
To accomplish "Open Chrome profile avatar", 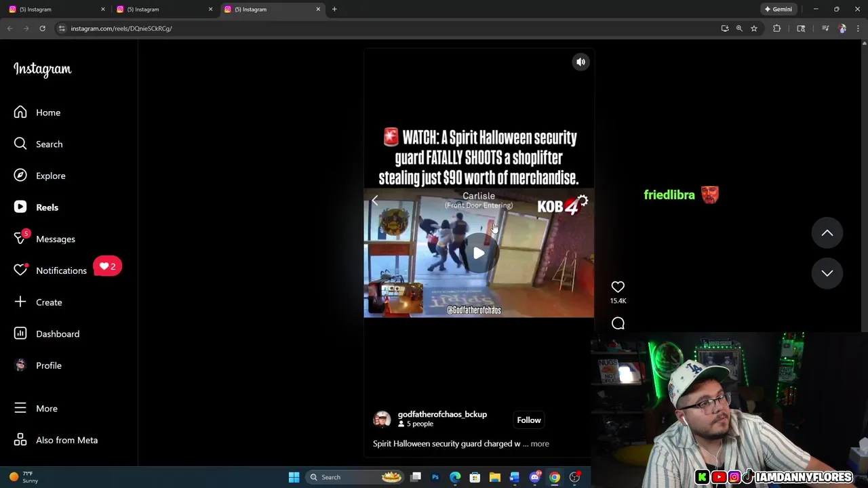I will click(x=842, y=28).
